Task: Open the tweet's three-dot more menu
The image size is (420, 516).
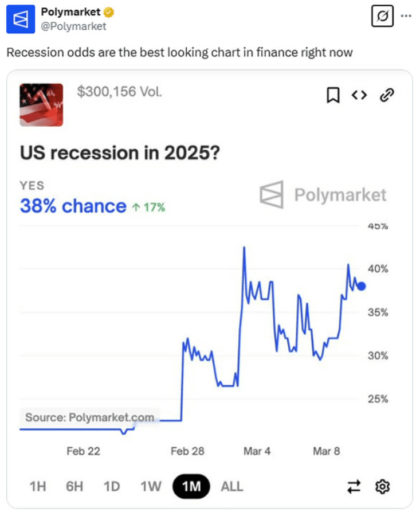Action: point(406,15)
